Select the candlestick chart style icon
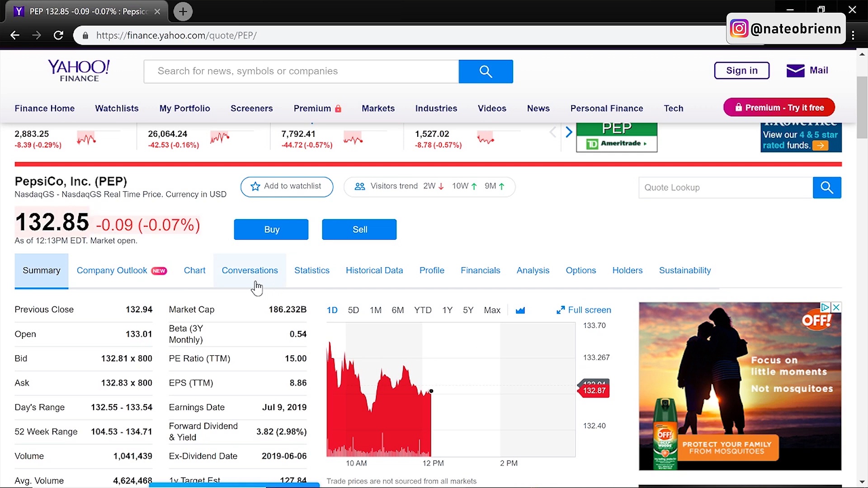 pyautogui.click(x=520, y=310)
